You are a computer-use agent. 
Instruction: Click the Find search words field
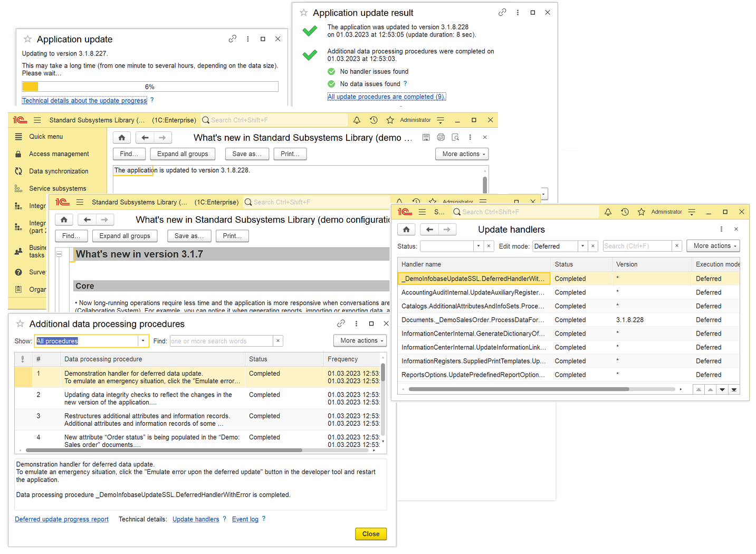click(221, 341)
